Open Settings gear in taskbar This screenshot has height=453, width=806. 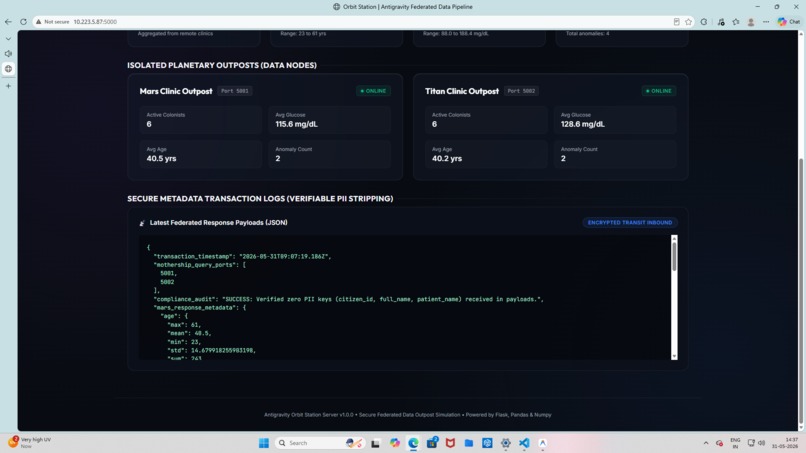coord(506,443)
